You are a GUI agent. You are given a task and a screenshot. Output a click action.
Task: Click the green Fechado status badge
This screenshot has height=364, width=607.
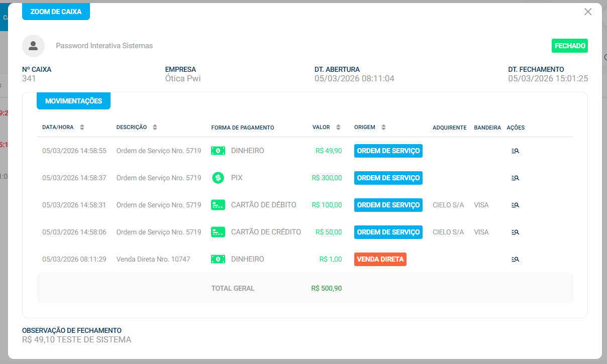[569, 46]
